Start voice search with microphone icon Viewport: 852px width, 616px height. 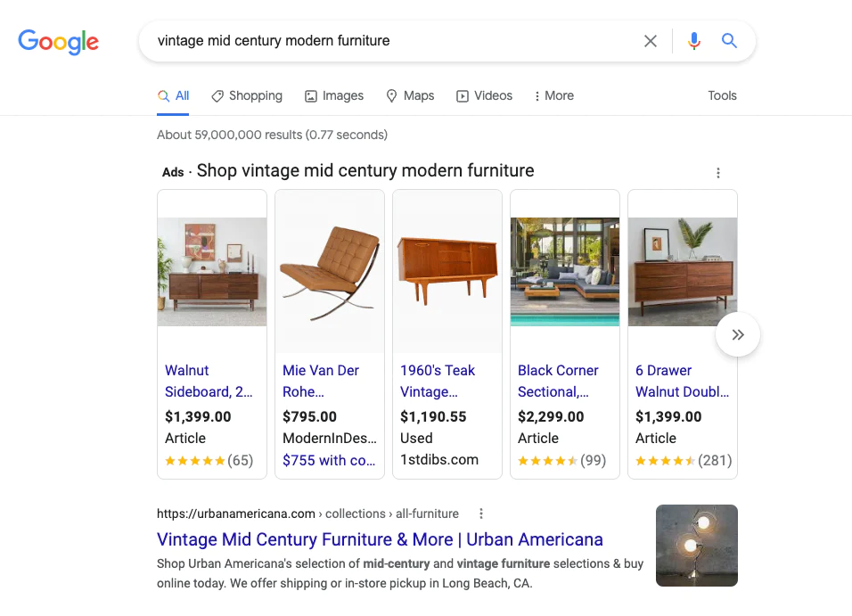pyautogui.click(x=694, y=41)
